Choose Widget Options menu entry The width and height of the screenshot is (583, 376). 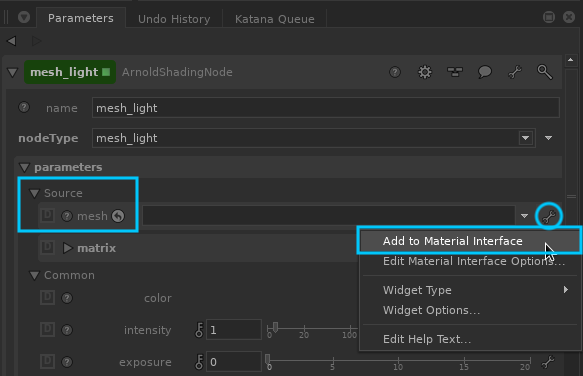(470, 310)
